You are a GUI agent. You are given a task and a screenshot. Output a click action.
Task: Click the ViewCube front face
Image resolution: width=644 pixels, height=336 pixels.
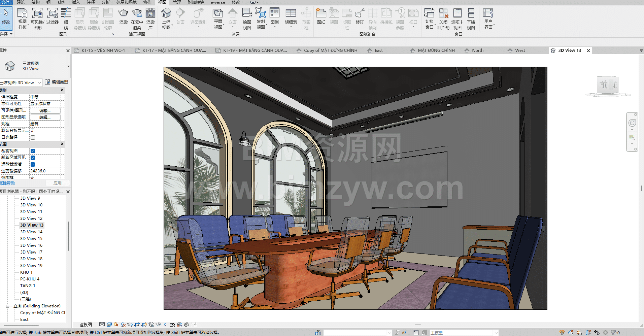(x=604, y=85)
